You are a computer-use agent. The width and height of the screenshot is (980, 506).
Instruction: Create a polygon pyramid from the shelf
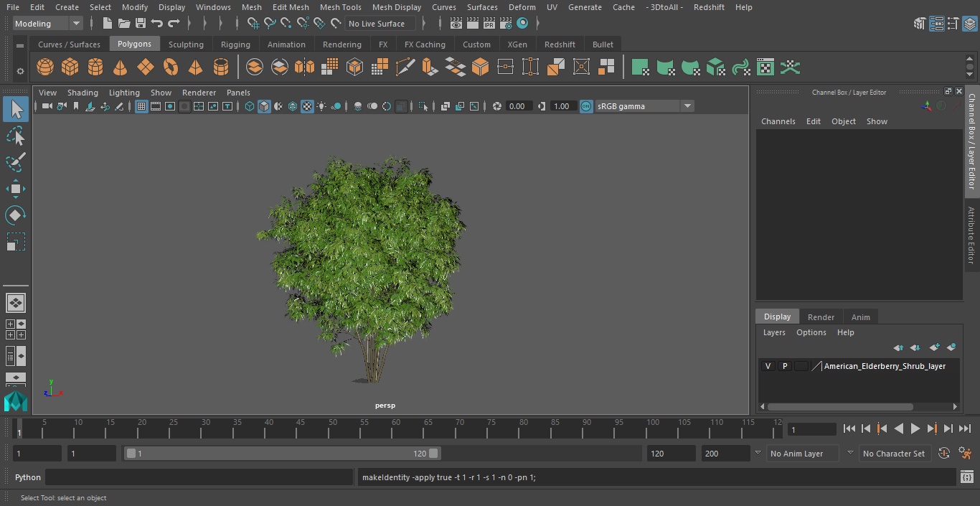pyautogui.click(x=195, y=67)
